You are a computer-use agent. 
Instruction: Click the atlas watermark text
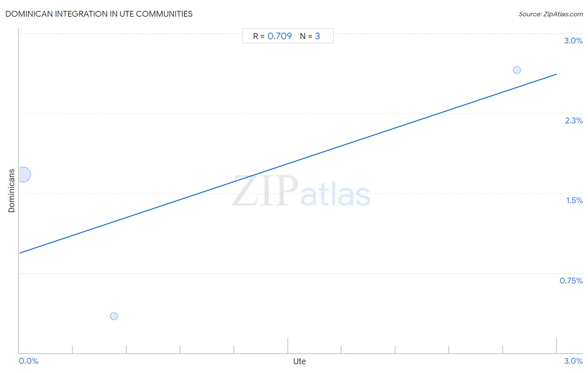(335, 195)
